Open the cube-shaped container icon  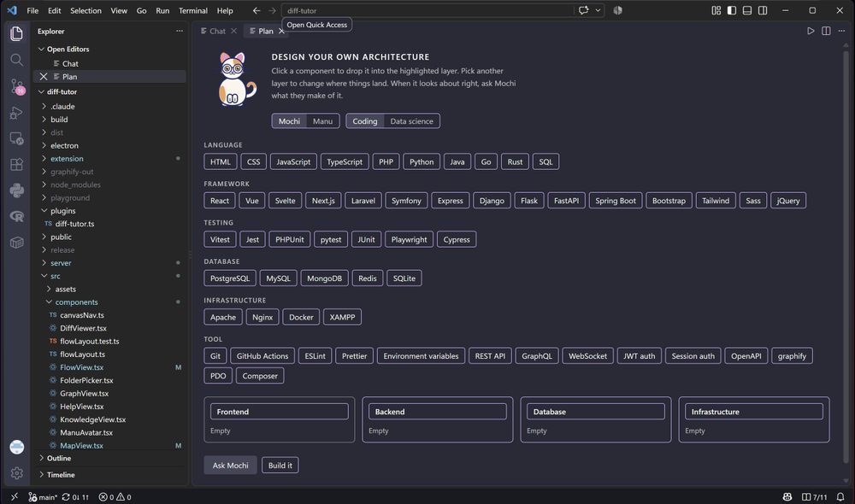[x=16, y=243]
